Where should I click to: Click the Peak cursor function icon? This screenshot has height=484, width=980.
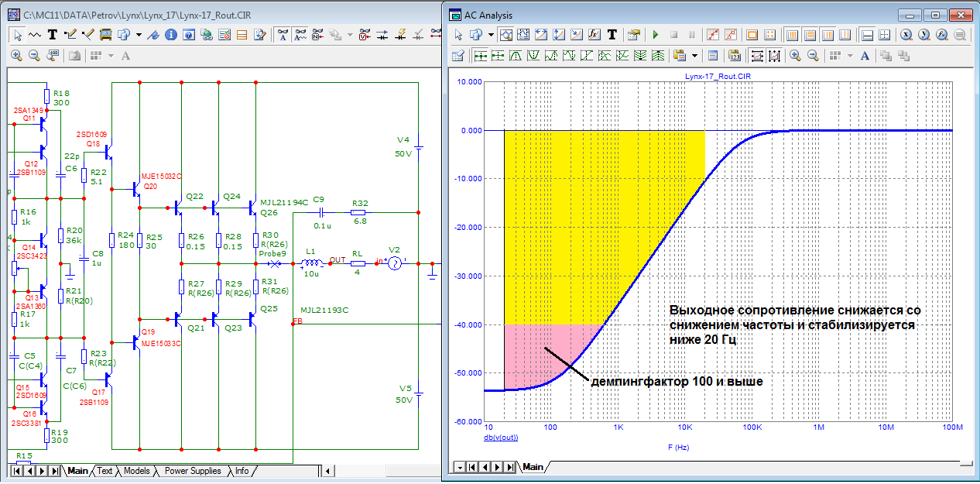[x=515, y=56]
